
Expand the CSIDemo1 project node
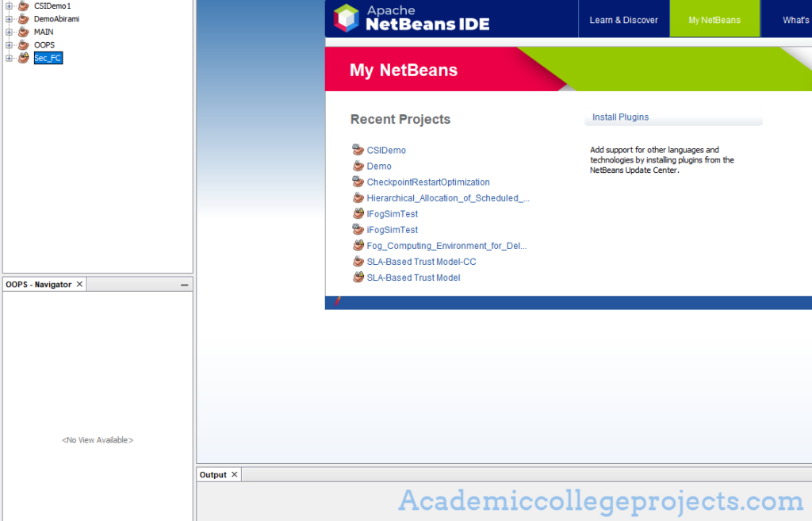9,6
